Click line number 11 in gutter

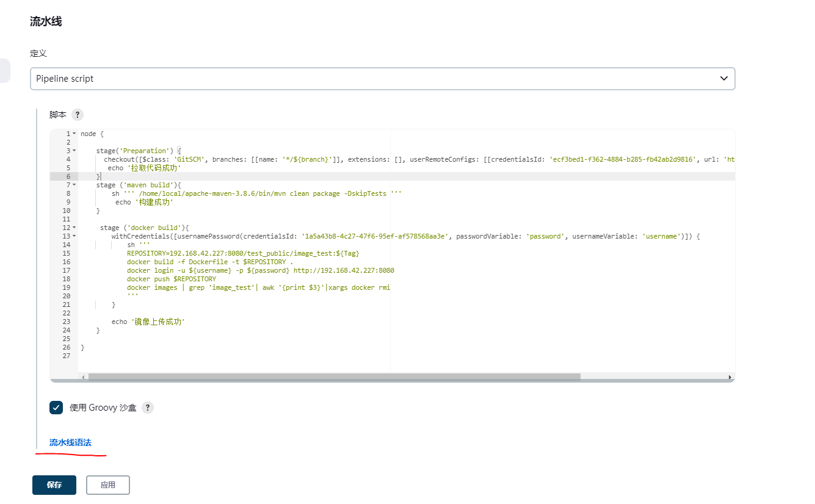point(67,219)
